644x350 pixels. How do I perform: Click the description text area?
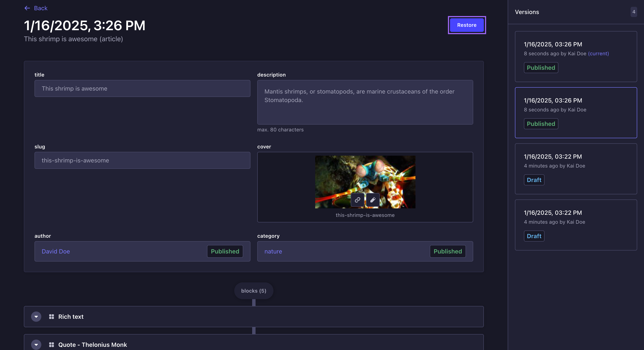pos(365,102)
